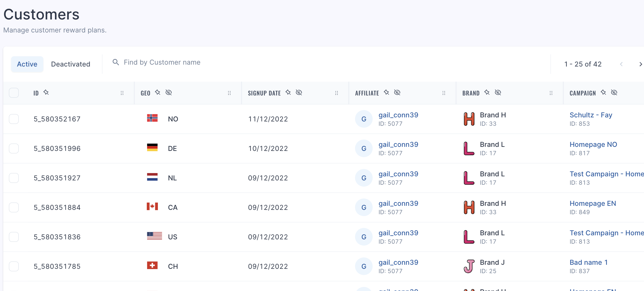The height and width of the screenshot is (291, 644).
Task: Select the row for customer 5_580352167
Action: click(x=14, y=119)
